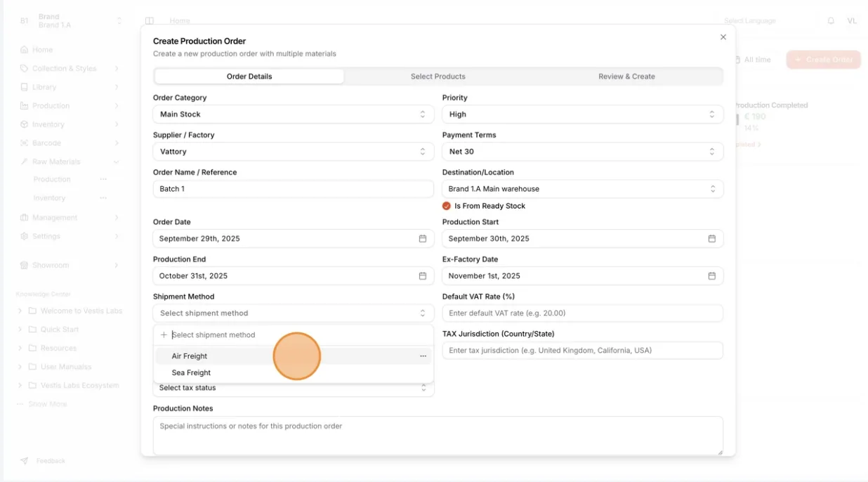Open the Supplier / Factory dropdown

294,152
